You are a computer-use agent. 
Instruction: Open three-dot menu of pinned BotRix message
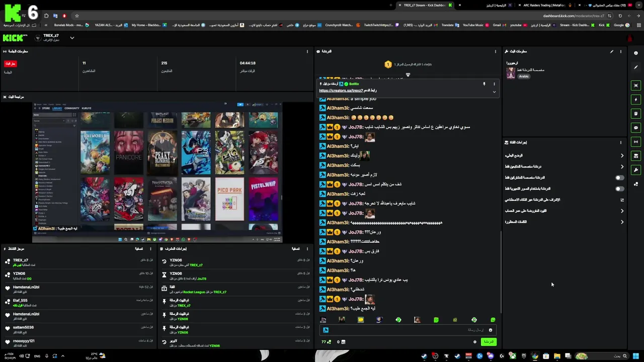tap(494, 84)
